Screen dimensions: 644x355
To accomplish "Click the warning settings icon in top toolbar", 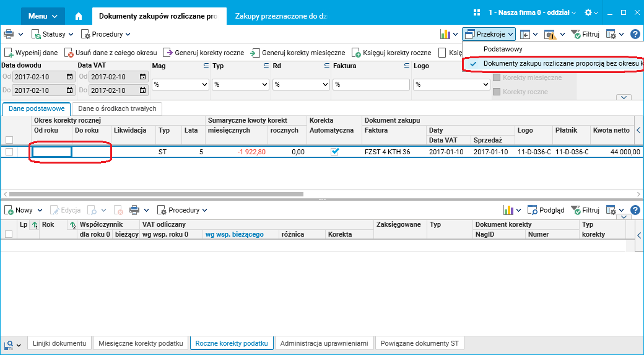I will coord(550,35).
